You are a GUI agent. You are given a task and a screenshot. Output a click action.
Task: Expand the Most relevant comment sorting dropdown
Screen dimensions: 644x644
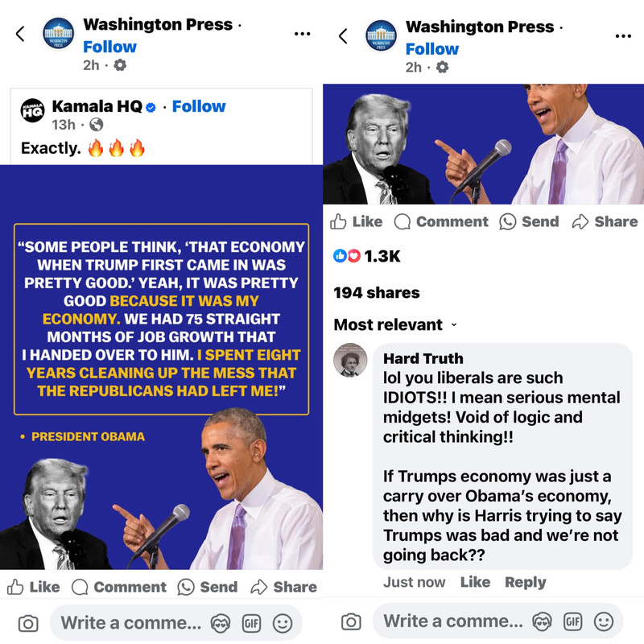[x=395, y=325]
